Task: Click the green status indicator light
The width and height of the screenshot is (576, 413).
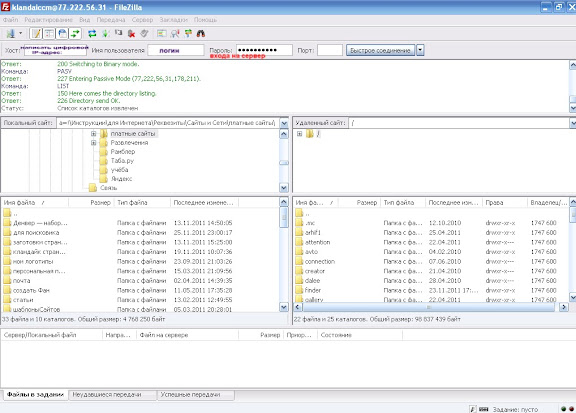Action: point(564,409)
